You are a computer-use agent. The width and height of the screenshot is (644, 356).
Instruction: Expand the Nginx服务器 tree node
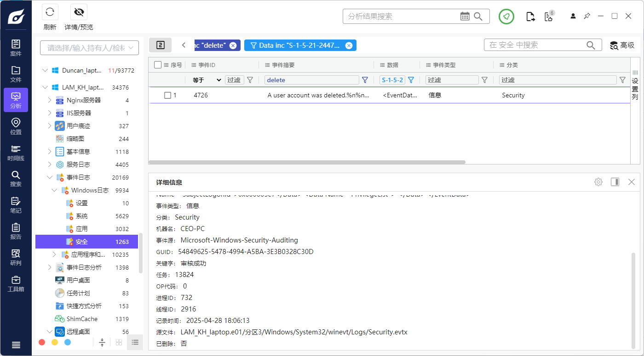point(50,100)
